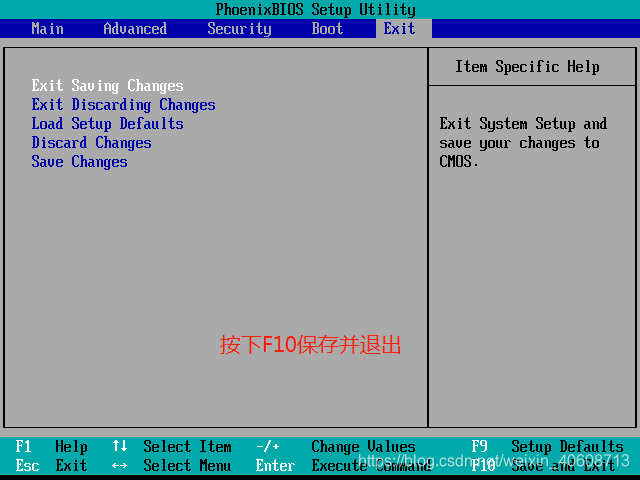The height and width of the screenshot is (480, 640).
Task: Click the F9 Setup Defaults legend
Action: (547, 447)
